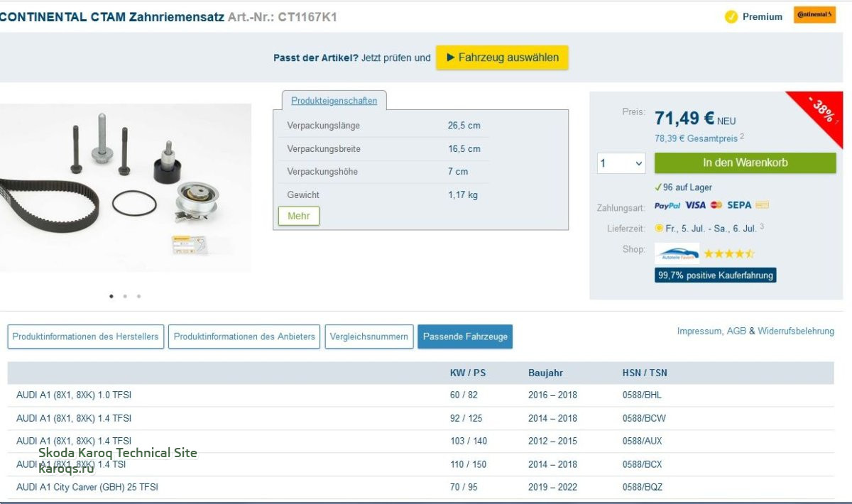Viewport: 852px width, 504px height.
Task: Click HSN/TSN value 0588/BCW
Action: coord(644,418)
